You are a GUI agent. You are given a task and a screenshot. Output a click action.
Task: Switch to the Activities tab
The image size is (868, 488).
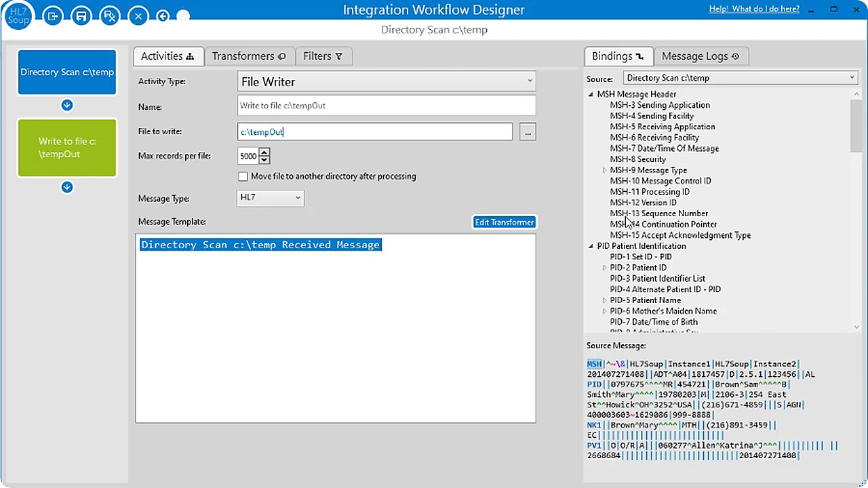(x=167, y=56)
